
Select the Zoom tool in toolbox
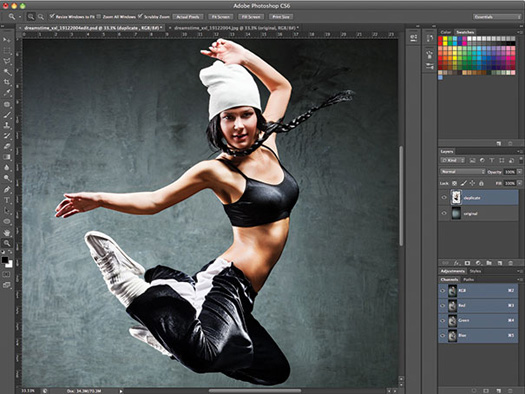click(x=7, y=243)
